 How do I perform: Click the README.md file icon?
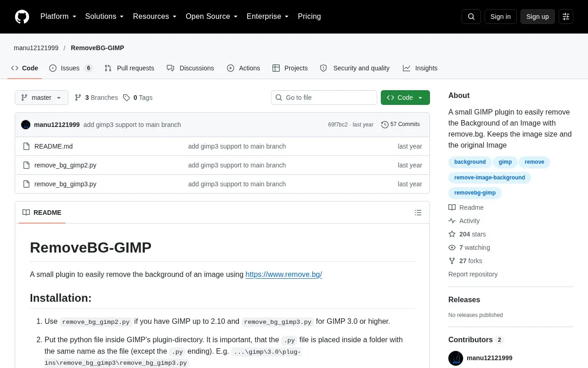coord(26,146)
